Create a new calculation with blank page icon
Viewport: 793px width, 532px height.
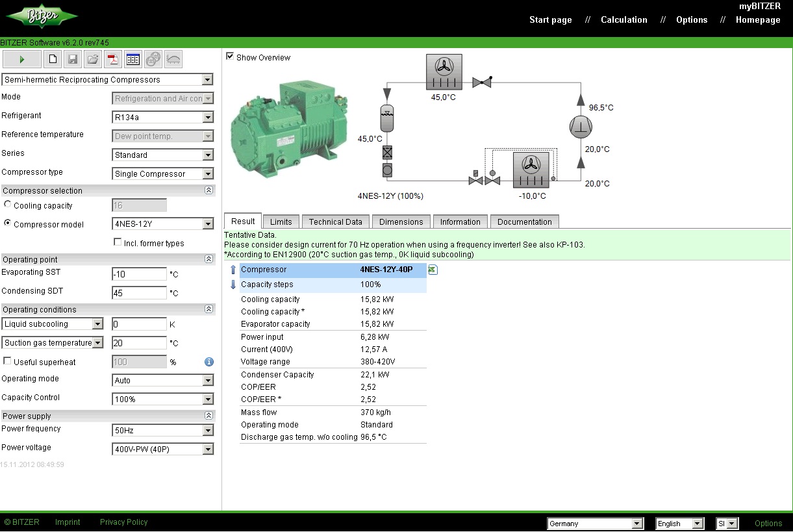click(53, 59)
